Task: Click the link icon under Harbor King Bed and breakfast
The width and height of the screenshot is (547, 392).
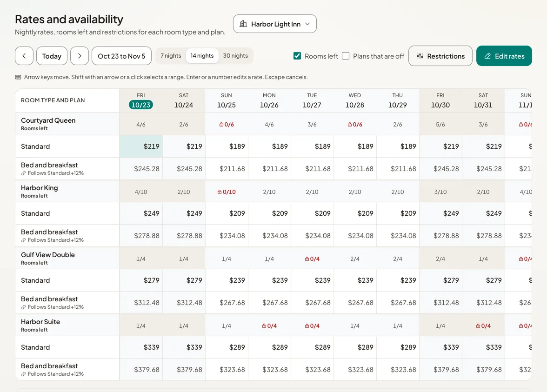Action: tap(23, 240)
